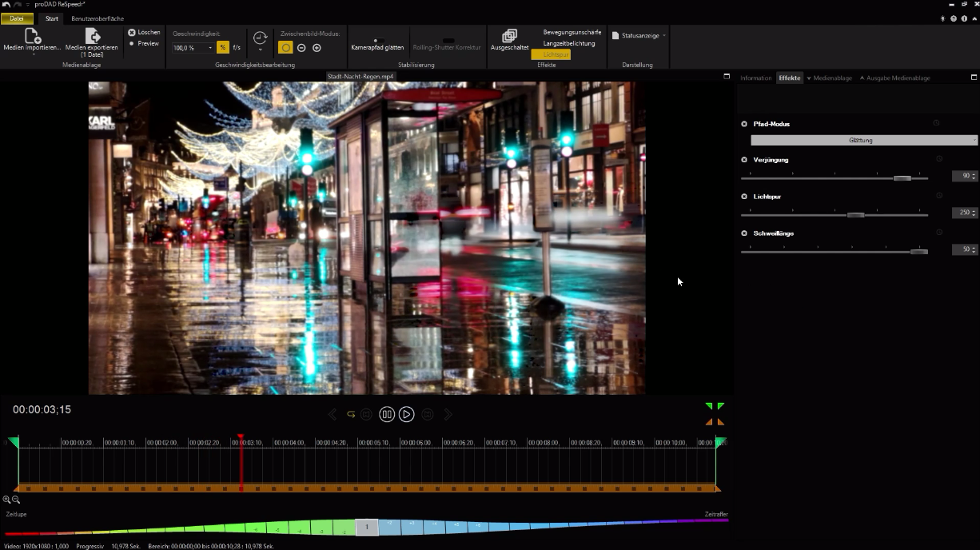Select the percent speed unit button

223,48
